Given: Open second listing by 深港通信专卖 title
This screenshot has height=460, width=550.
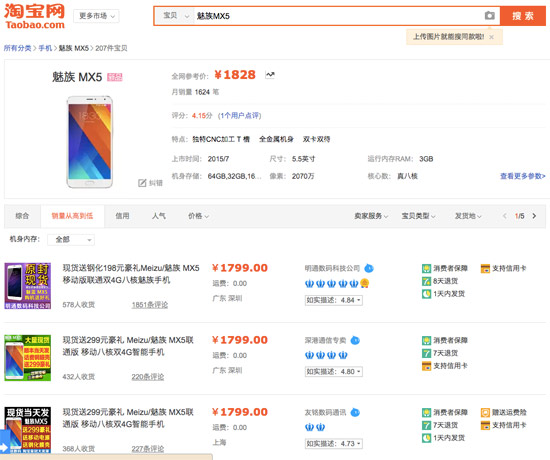Looking at the screenshot, I should click(128, 346).
